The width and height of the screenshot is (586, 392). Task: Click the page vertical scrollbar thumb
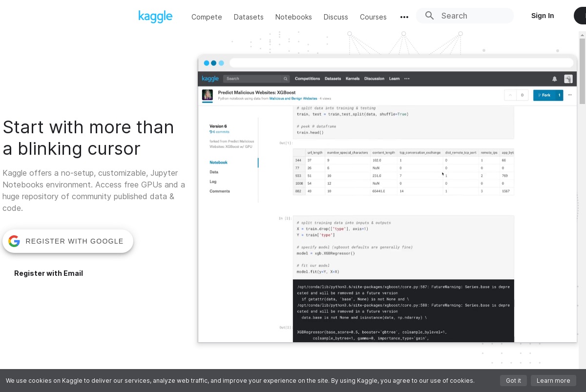point(582,71)
